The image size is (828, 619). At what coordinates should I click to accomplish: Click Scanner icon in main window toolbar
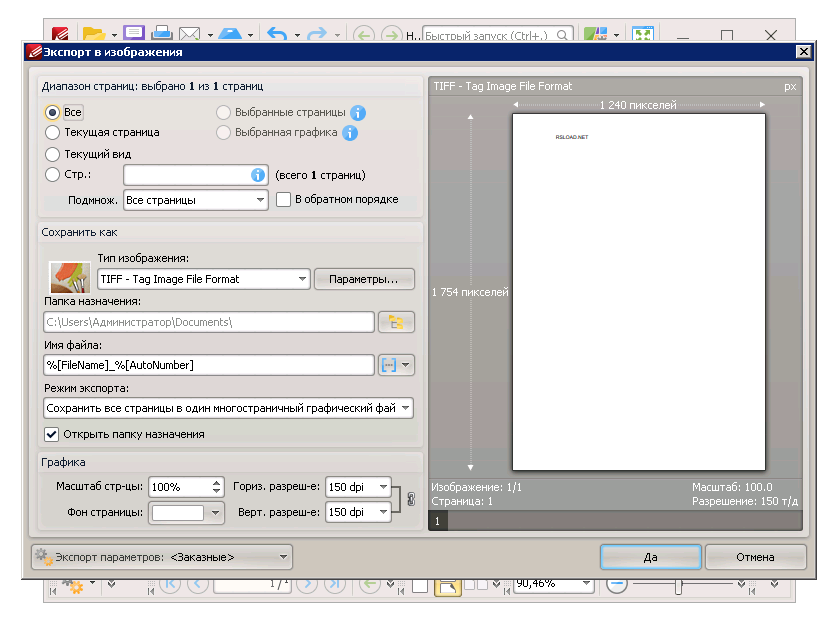tap(230, 34)
